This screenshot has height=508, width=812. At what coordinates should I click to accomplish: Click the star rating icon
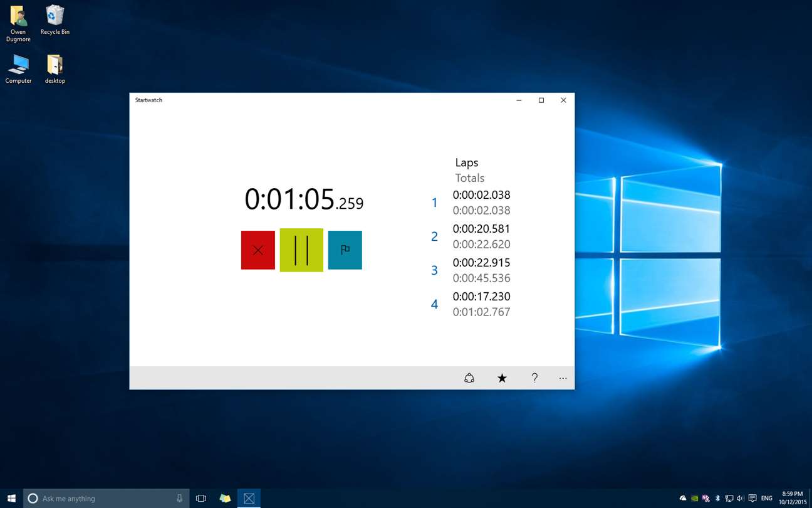[x=502, y=378]
